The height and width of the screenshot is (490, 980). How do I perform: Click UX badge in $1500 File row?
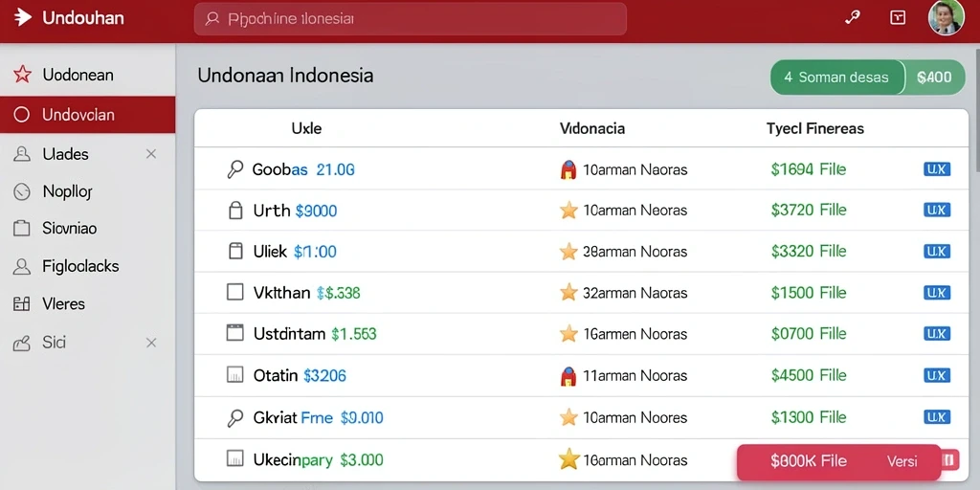click(937, 292)
